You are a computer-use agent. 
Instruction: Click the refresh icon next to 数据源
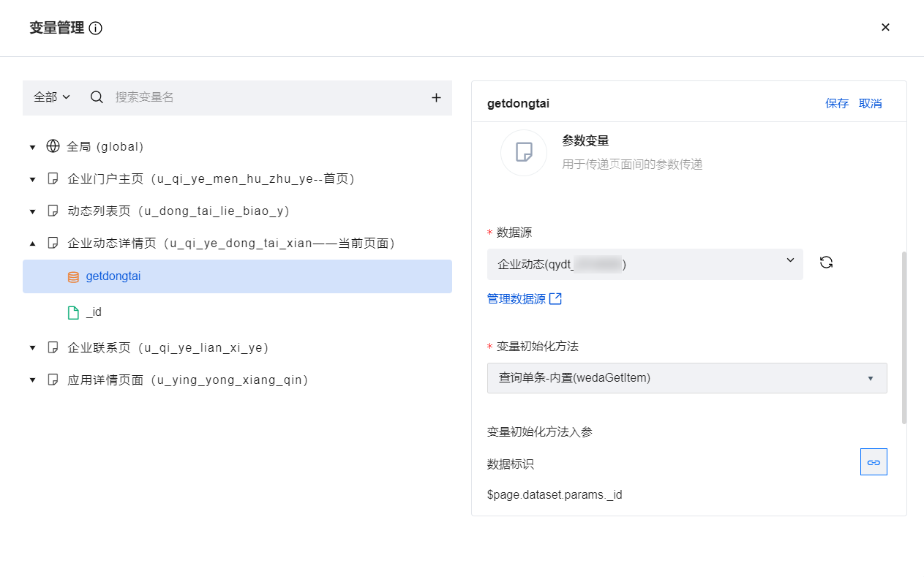(x=826, y=263)
